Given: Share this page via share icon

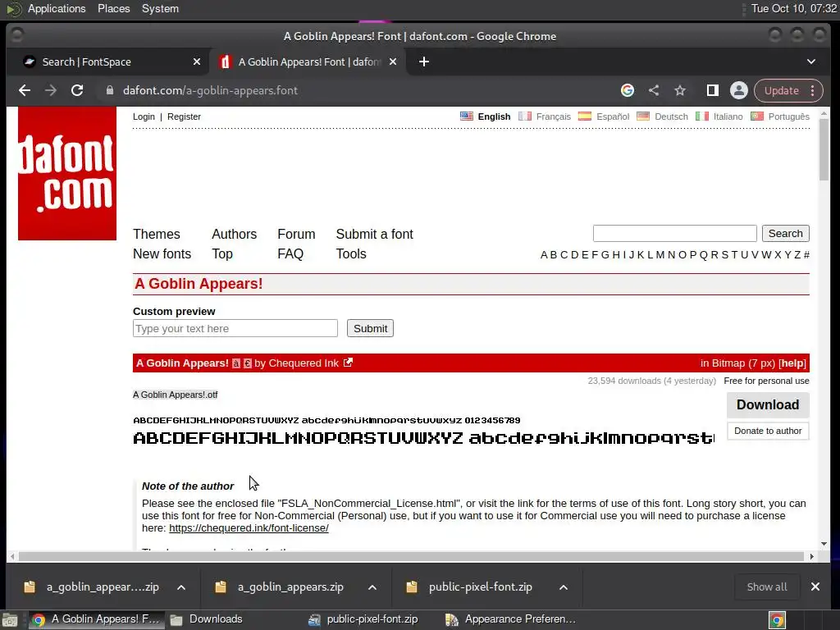Looking at the screenshot, I should [654, 90].
